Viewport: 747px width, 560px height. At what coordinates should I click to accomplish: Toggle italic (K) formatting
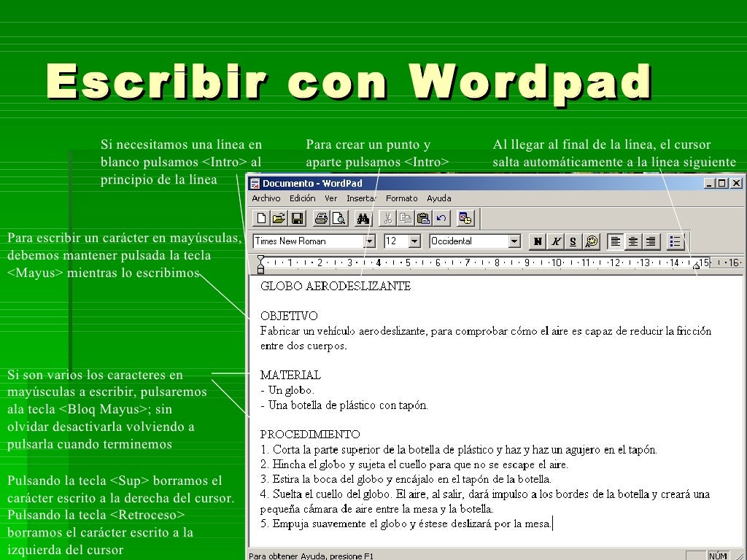(x=555, y=241)
